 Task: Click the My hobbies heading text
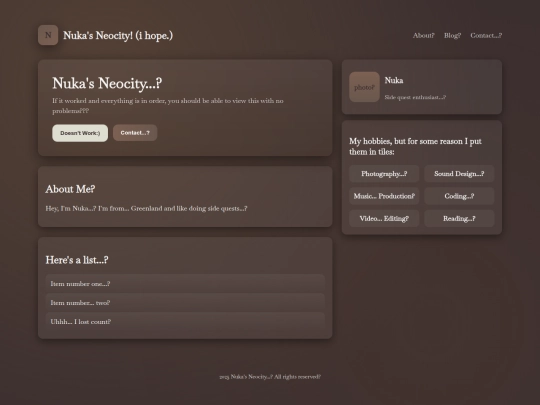[415, 146]
